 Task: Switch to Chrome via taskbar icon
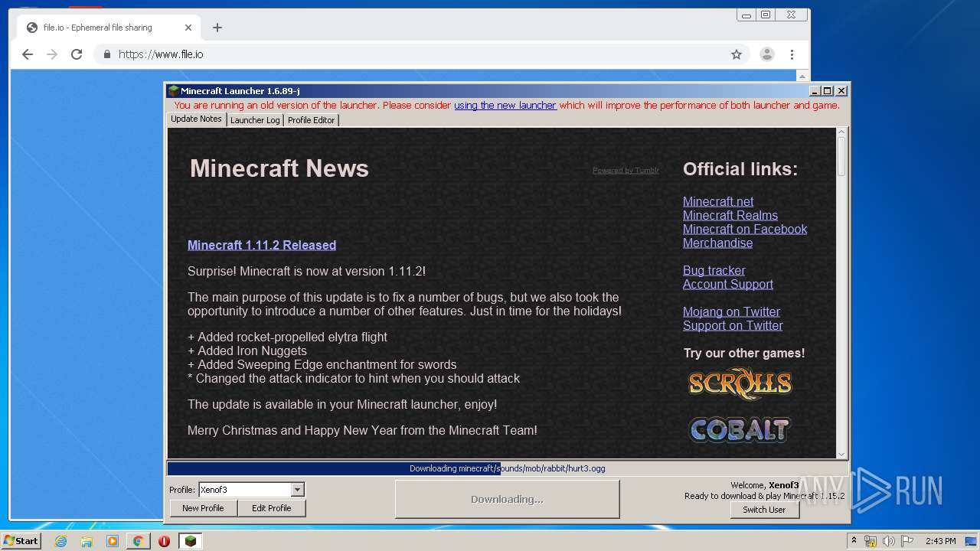click(x=138, y=541)
